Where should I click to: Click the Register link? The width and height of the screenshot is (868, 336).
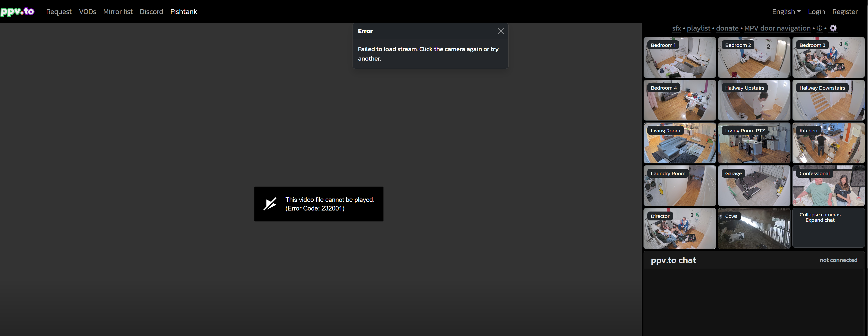pyautogui.click(x=844, y=12)
